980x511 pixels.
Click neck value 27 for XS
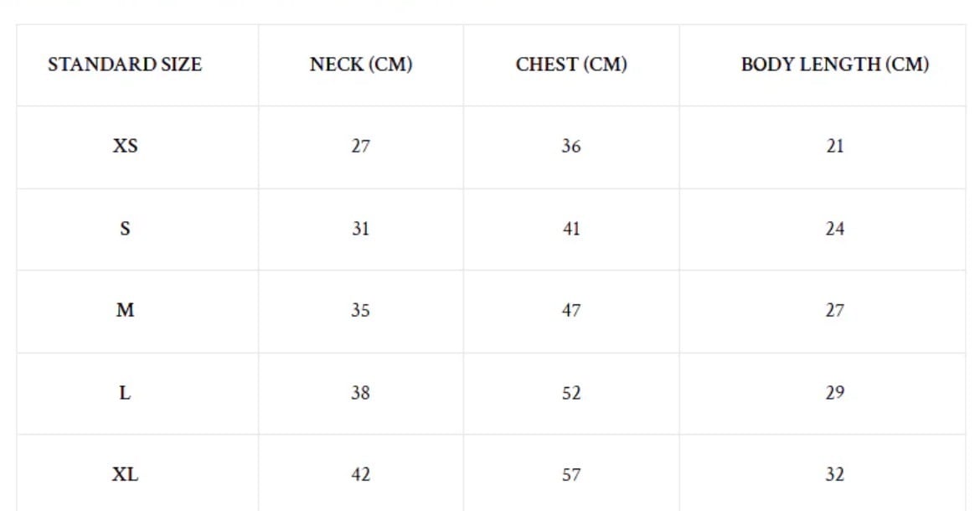pyautogui.click(x=360, y=146)
